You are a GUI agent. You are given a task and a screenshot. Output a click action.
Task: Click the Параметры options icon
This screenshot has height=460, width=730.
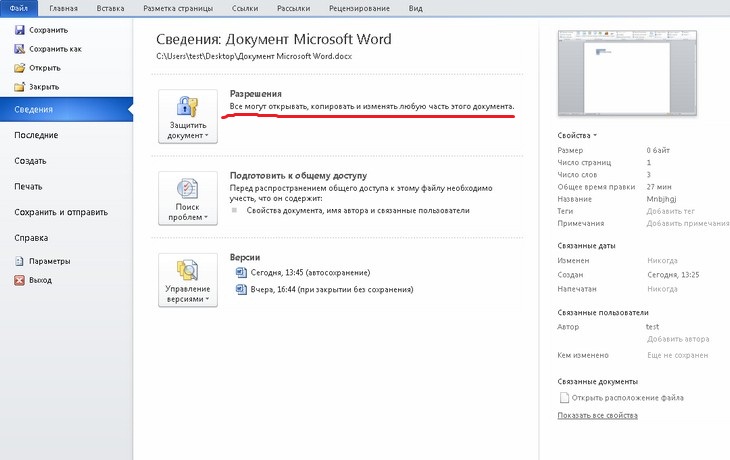click(19, 261)
